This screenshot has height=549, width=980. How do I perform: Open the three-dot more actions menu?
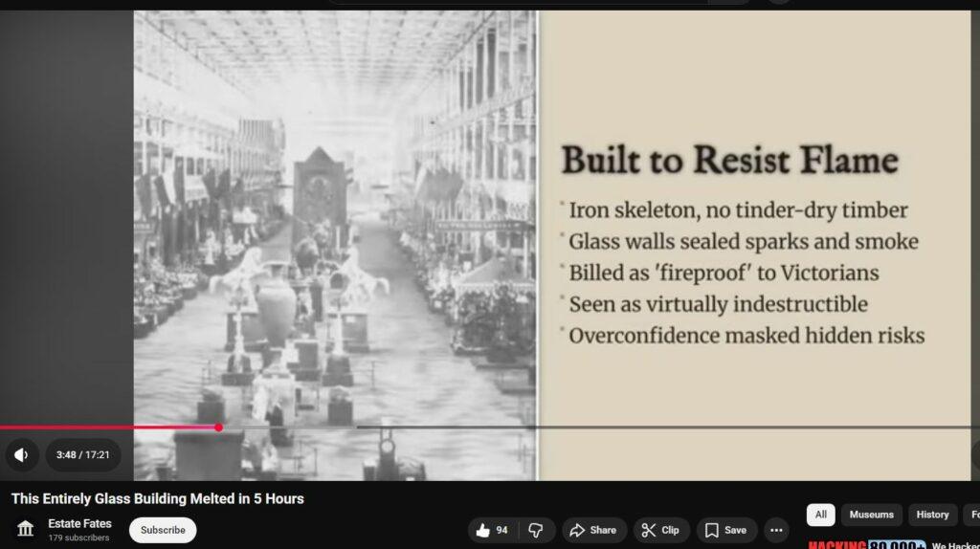(x=776, y=530)
